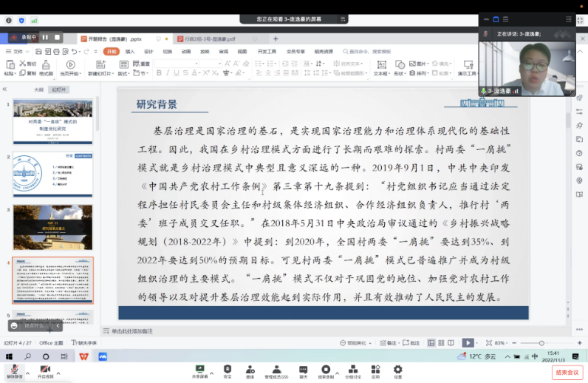The image size is (588, 383).
Task: Click the Save icon in quick access toolbar
Action: point(38,52)
